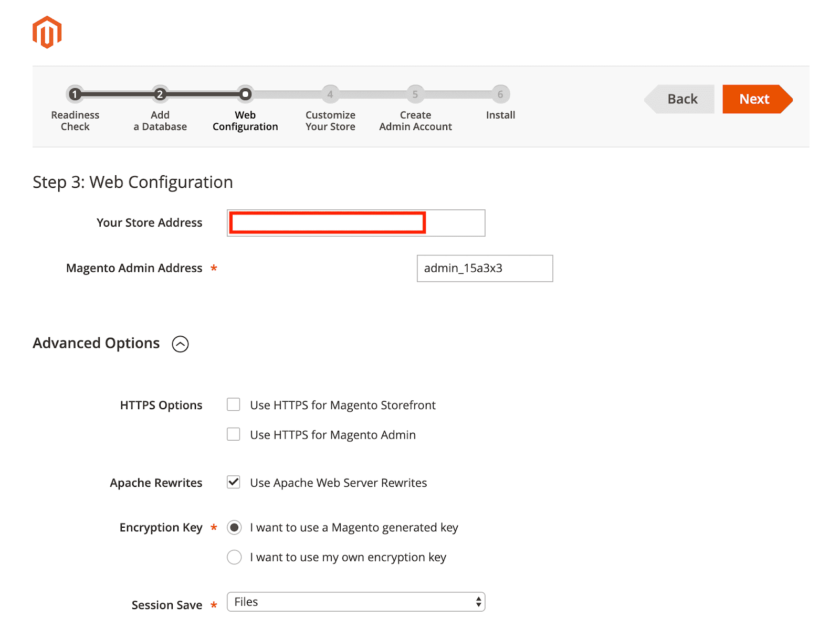840x629 pixels.
Task: Select step 5 Create Admin Account circle
Action: click(x=415, y=94)
